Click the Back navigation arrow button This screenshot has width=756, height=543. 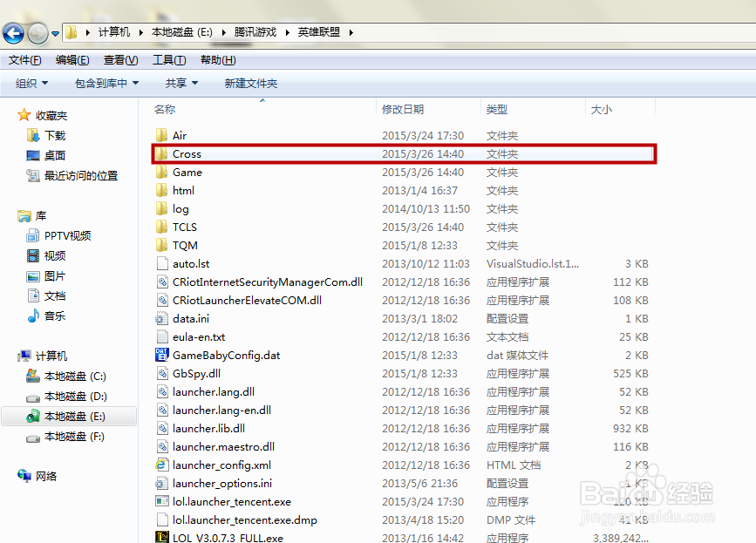click(13, 33)
